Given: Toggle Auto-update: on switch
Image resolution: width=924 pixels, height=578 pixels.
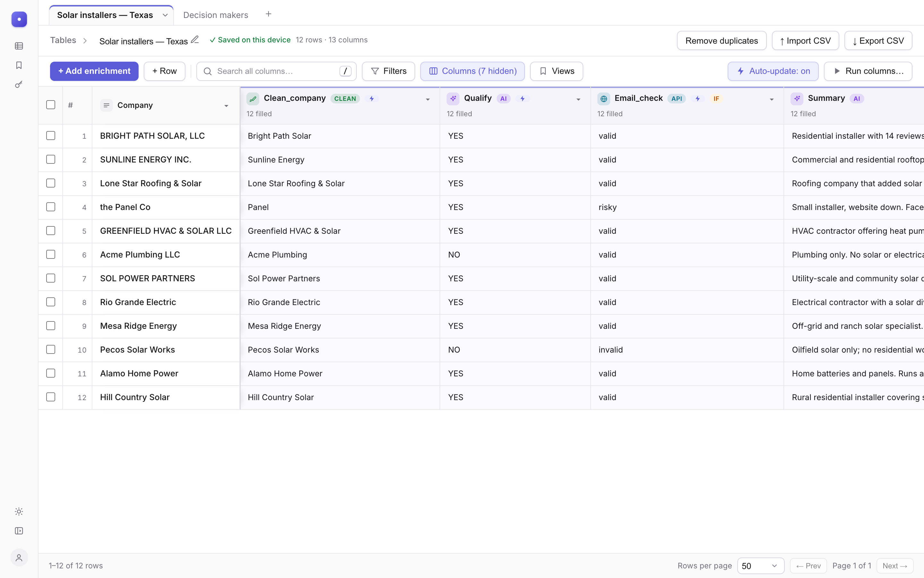Looking at the screenshot, I should (x=773, y=71).
